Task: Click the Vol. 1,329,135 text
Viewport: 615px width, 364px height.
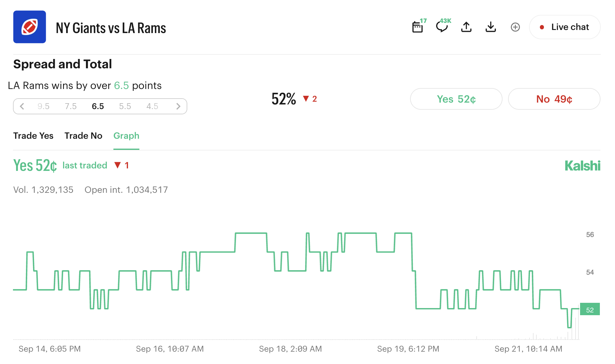Action: [43, 190]
